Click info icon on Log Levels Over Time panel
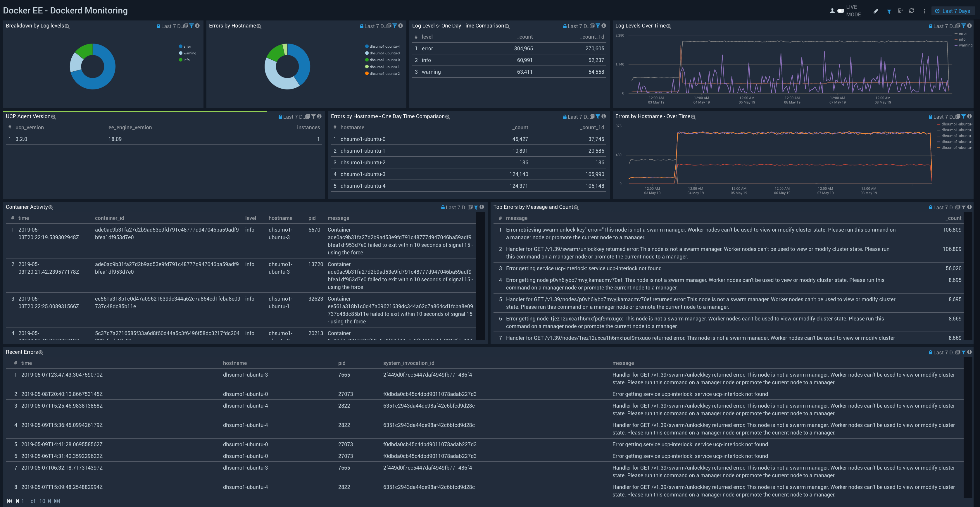The width and height of the screenshot is (980, 507). pos(969,26)
